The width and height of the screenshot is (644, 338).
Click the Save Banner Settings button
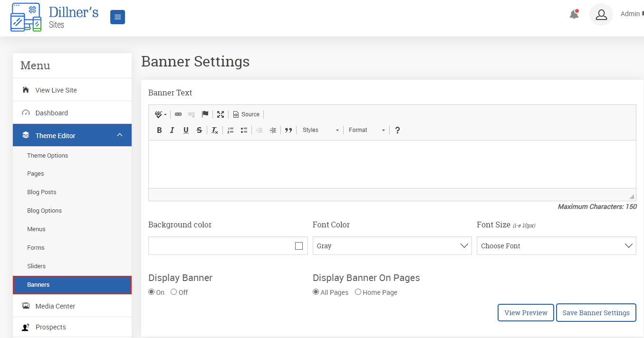596,313
